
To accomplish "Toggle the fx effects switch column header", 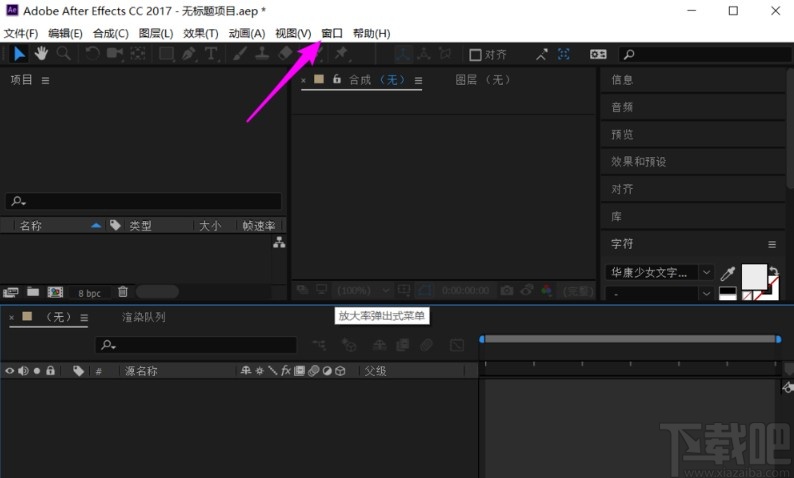I will [x=286, y=371].
